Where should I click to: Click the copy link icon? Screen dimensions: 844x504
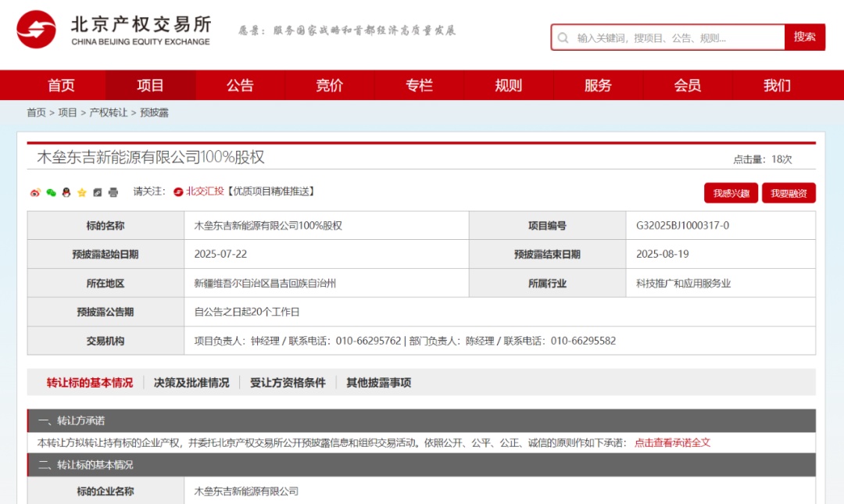pyautogui.click(x=98, y=192)
